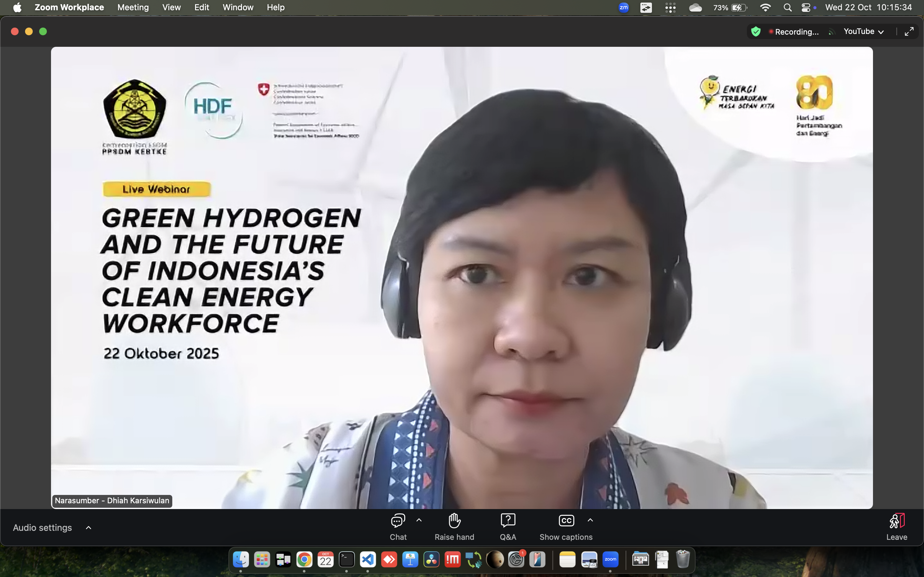Click the Recording indicator

click(x=794, y=32)
